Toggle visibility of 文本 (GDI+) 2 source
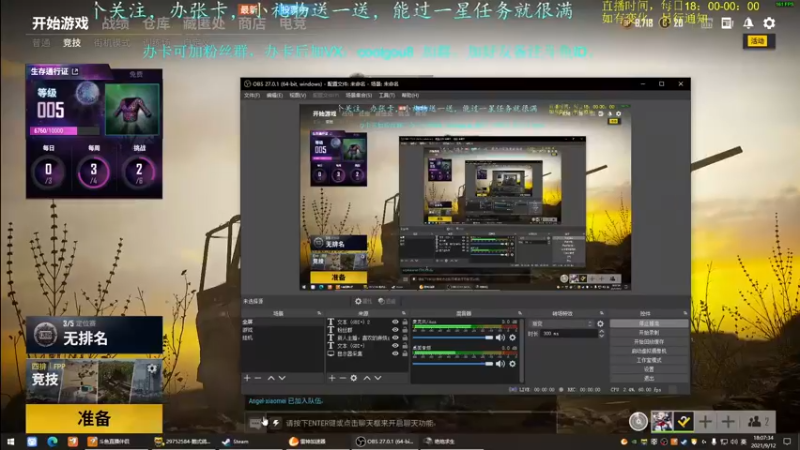 click(x=395, y=322)
